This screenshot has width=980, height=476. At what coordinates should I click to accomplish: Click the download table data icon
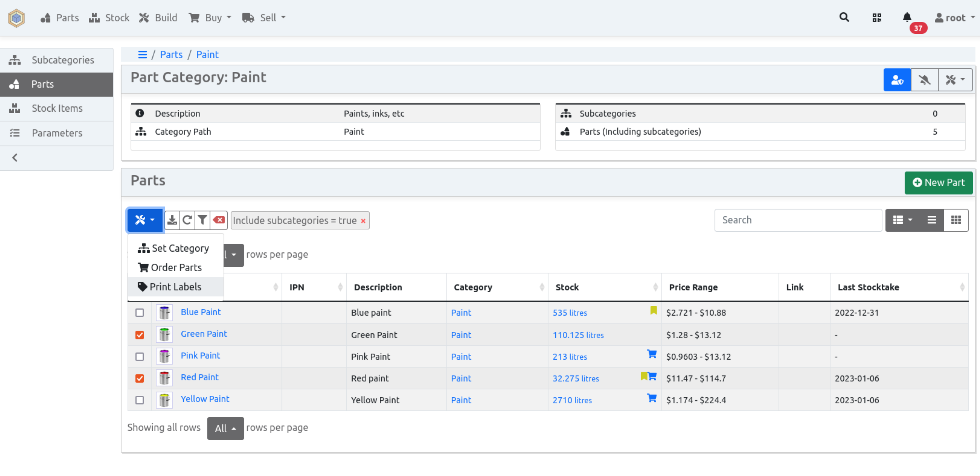click(172, 220)
